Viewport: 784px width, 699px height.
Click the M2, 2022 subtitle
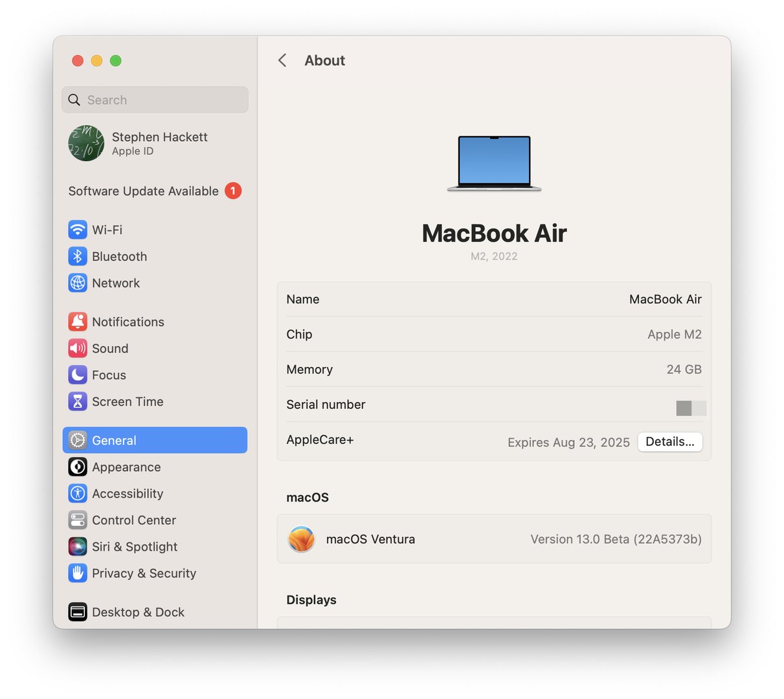(x=494, y=256)
